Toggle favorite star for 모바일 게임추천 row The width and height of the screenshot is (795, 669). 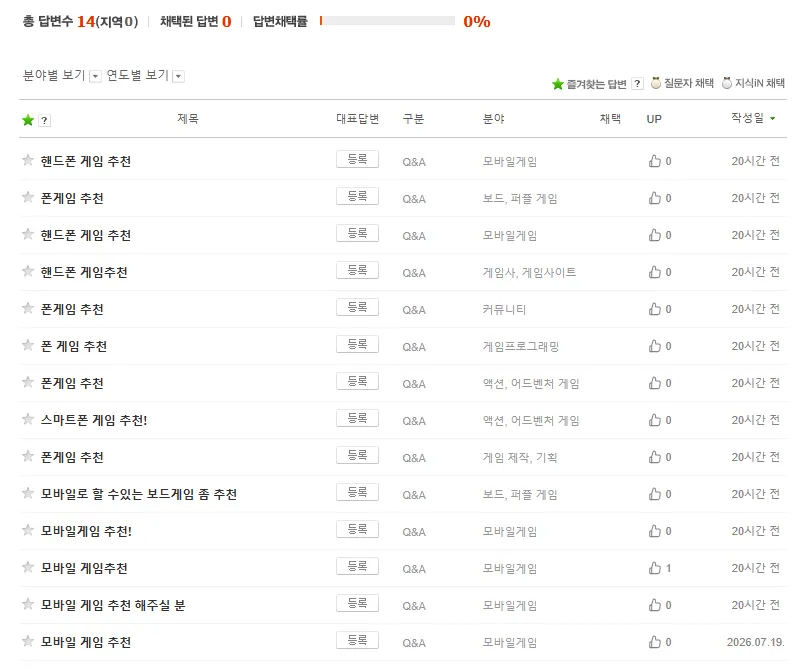28,567
